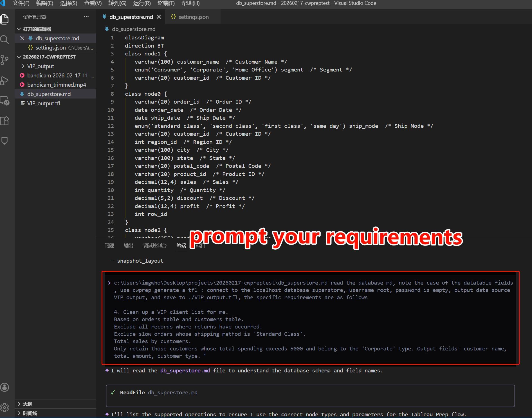
Task: Click the VIP_output.tfl file icon
Action: pos(23,103)
